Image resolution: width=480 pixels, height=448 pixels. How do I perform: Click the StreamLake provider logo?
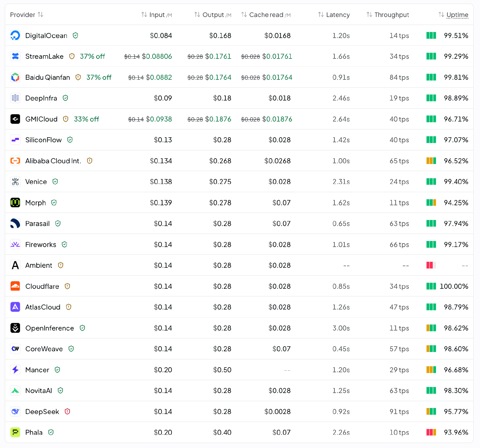click(x=15, y=56)
